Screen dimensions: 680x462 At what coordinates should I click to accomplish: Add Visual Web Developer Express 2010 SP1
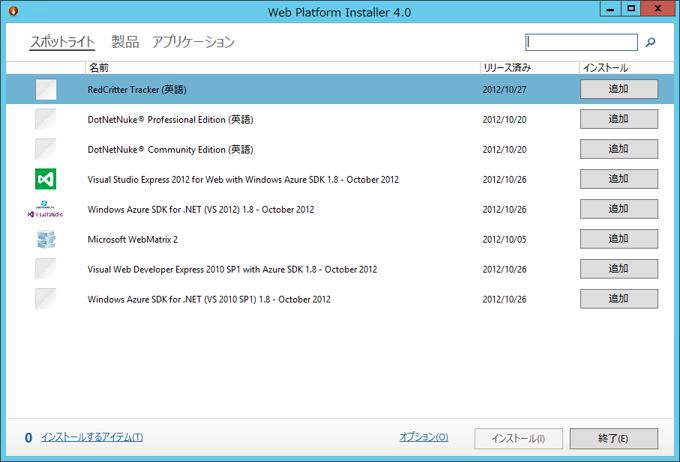tap(619, 269)
